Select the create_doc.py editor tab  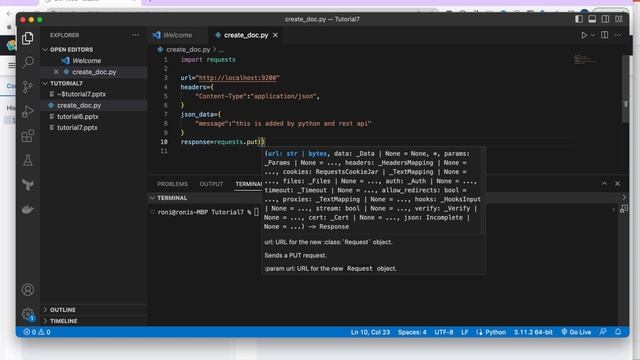click(246, 36)
